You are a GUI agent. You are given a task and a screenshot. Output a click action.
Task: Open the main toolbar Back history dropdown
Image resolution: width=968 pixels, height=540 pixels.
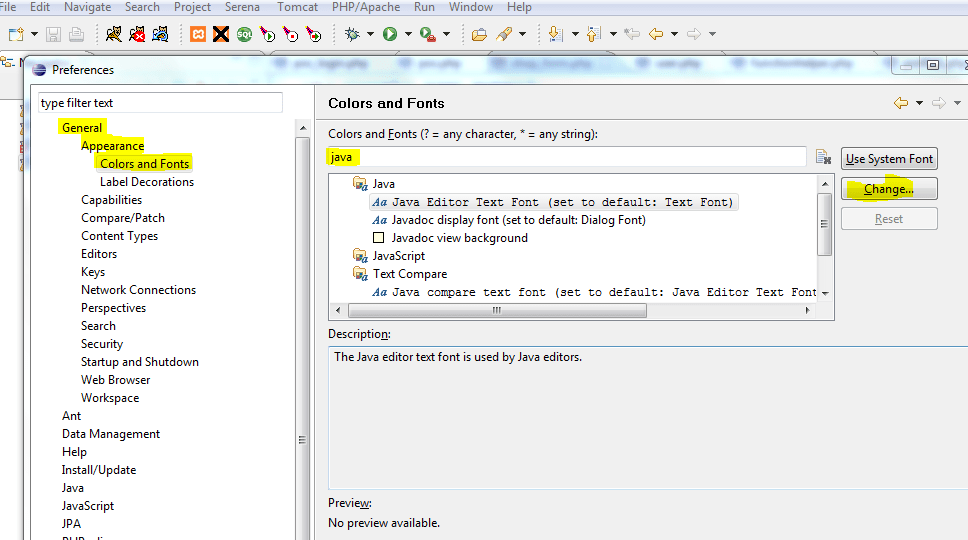pos(674,34)
